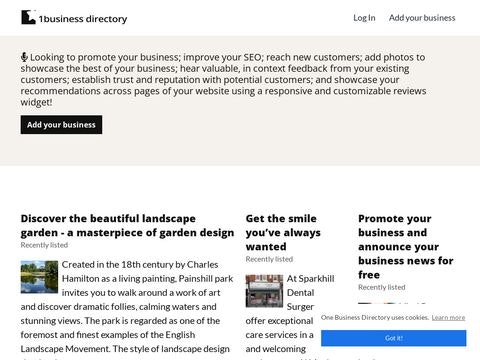Click the Sparkhill Dental Surgery storefront thumbnail
The width and height of the screenshot is (480, 360).
264,291
